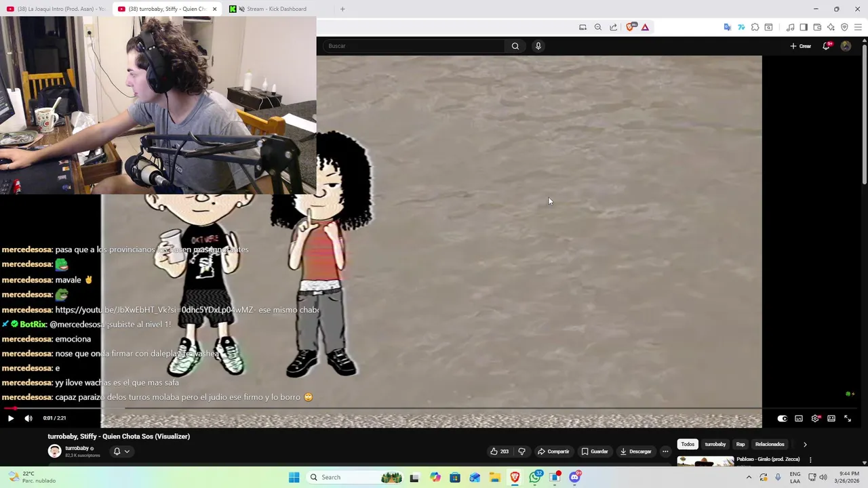868x488 pixels.
Task: Click the youtu.be link in chat
Action: tap(155, 310)
